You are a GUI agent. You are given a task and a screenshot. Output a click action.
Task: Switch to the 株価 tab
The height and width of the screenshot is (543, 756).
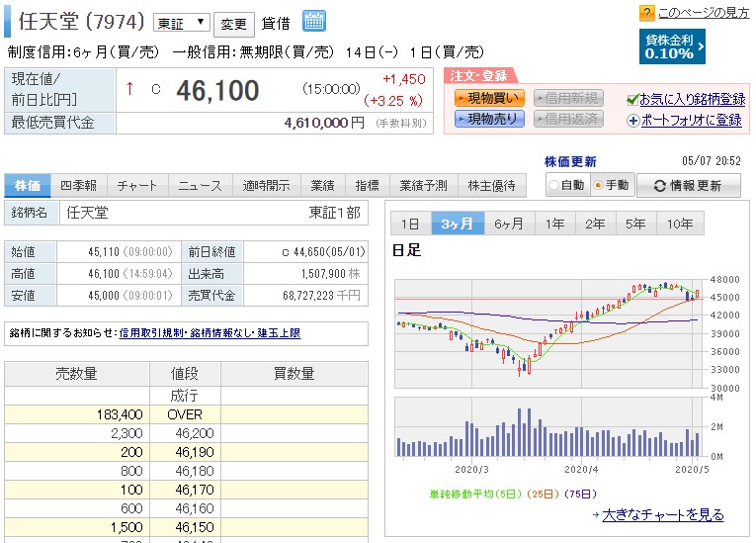tap(28, 186)
